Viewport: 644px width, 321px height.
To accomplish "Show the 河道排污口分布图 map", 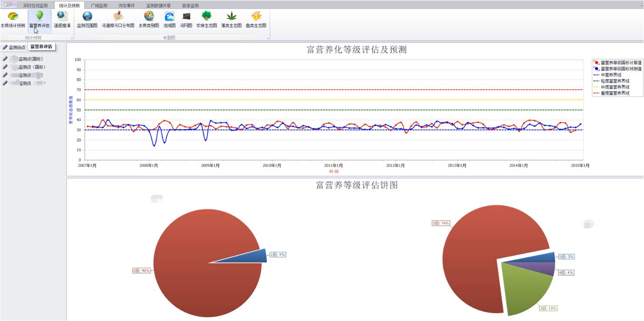I will pyautogui.click(x=118, y=20).
